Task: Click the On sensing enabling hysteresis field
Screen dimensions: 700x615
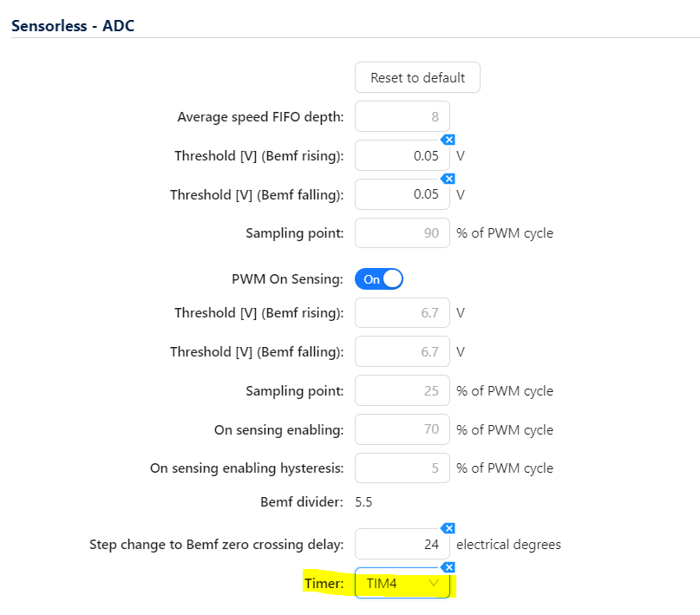Action: coord(402,468)
